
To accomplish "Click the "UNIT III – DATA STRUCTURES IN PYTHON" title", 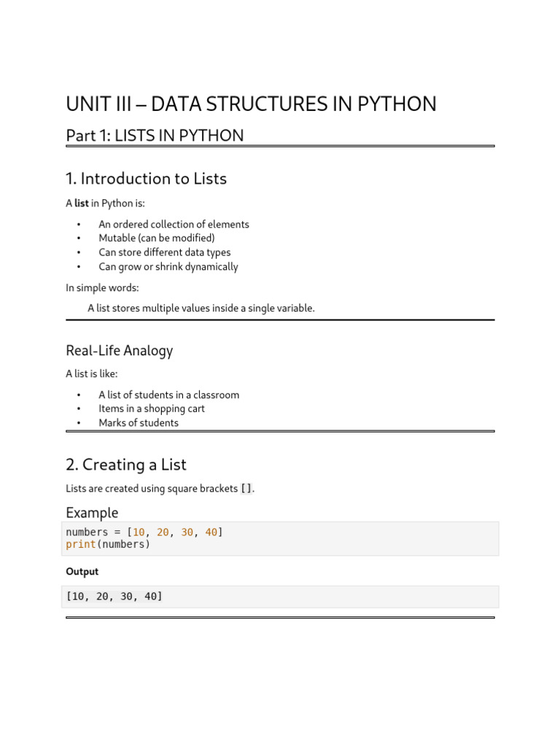I will pos(251,104).
